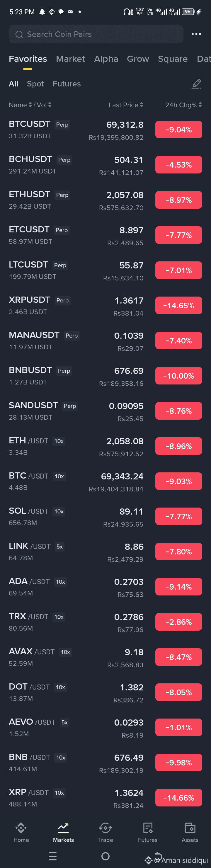Open the three-dot more options menu
Viewport: 211px width, 868px height.
click(196, 34)
